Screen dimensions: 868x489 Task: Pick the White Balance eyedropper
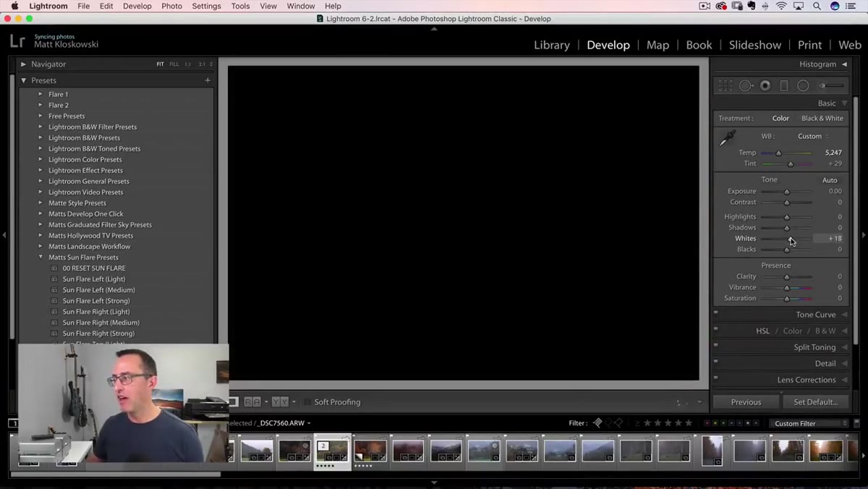(x=727, y=138)
